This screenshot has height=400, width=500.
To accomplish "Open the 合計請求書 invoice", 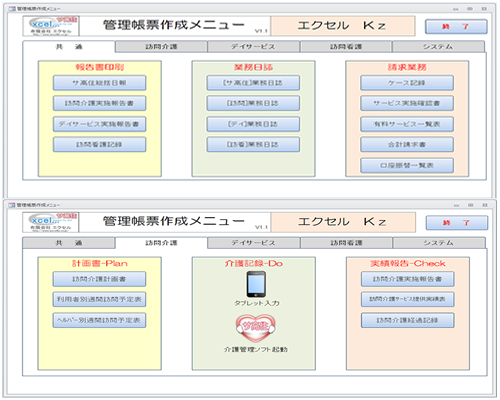I will click(x=407, y=144).
